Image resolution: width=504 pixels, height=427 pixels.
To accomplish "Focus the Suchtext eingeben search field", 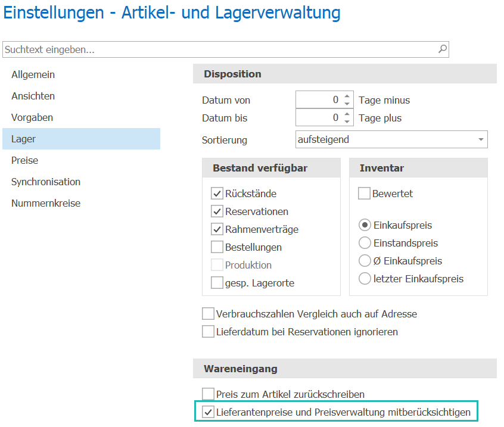I will tap(226, 49).
